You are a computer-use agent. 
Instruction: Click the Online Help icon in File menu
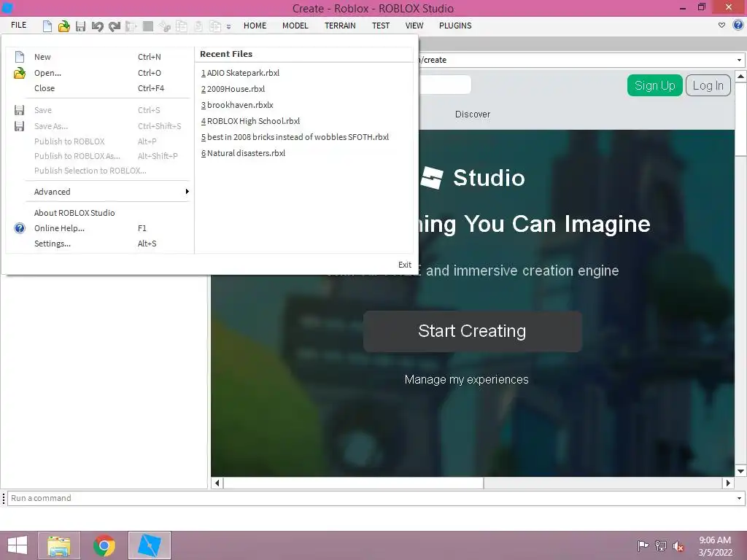[x=20, y=228]
